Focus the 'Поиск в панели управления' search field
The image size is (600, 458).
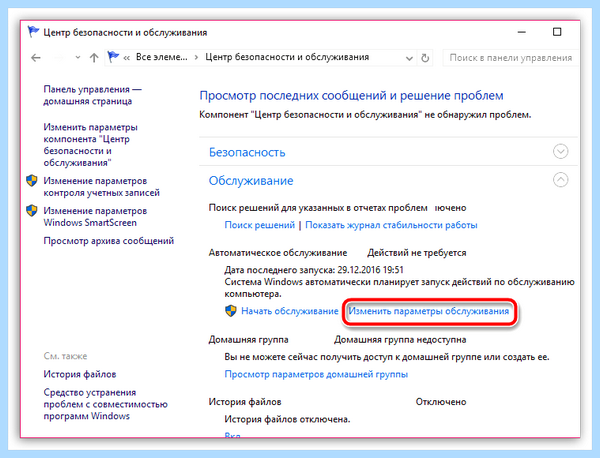510,58
